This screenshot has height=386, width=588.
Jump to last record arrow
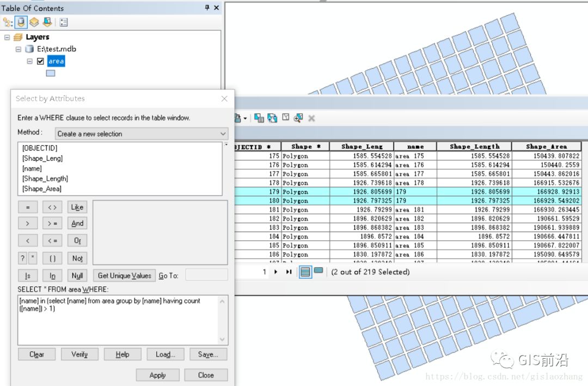[289, 272]
